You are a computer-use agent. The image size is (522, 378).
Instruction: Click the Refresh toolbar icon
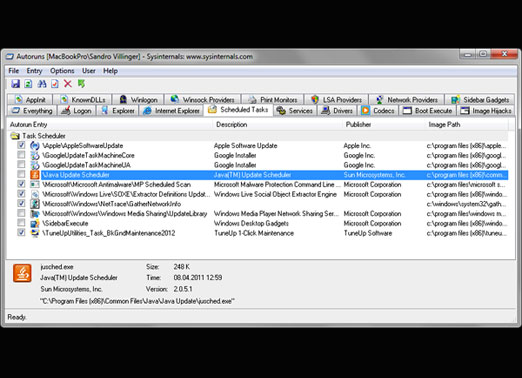tap(28, 84)
